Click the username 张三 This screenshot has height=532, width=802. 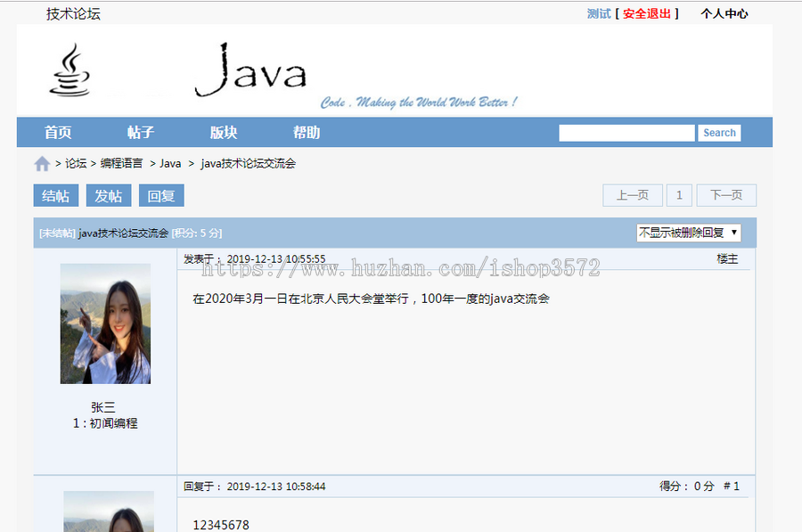tap(103, 407)
